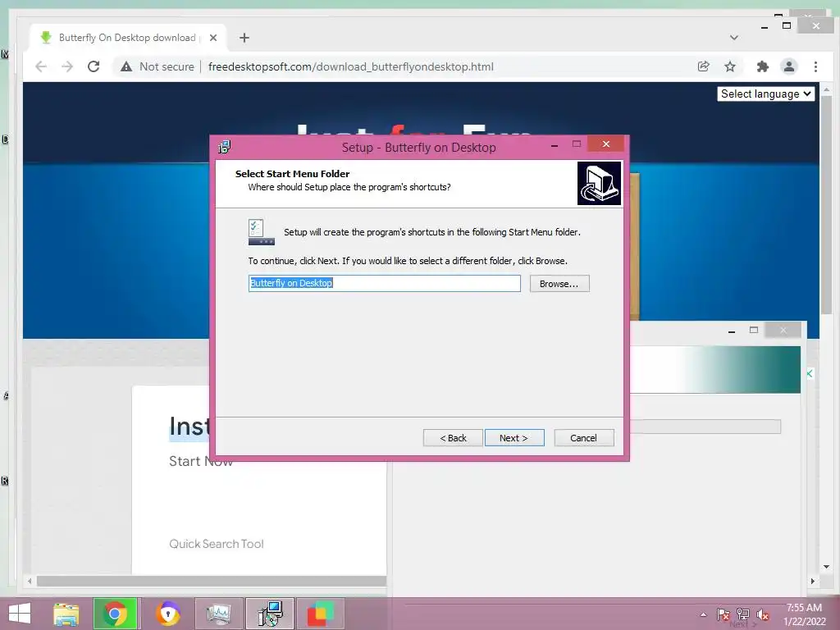The width and height of the screenshot is (840, 630).
Task: Open the orange shield browser taskbar icon
Action: [x=167, y=614]
